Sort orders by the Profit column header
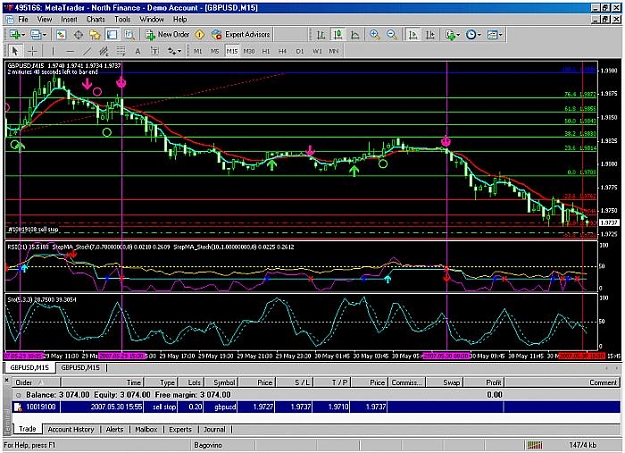The height and width of the screenshot is (453, 625). click(x=484, y=382)
